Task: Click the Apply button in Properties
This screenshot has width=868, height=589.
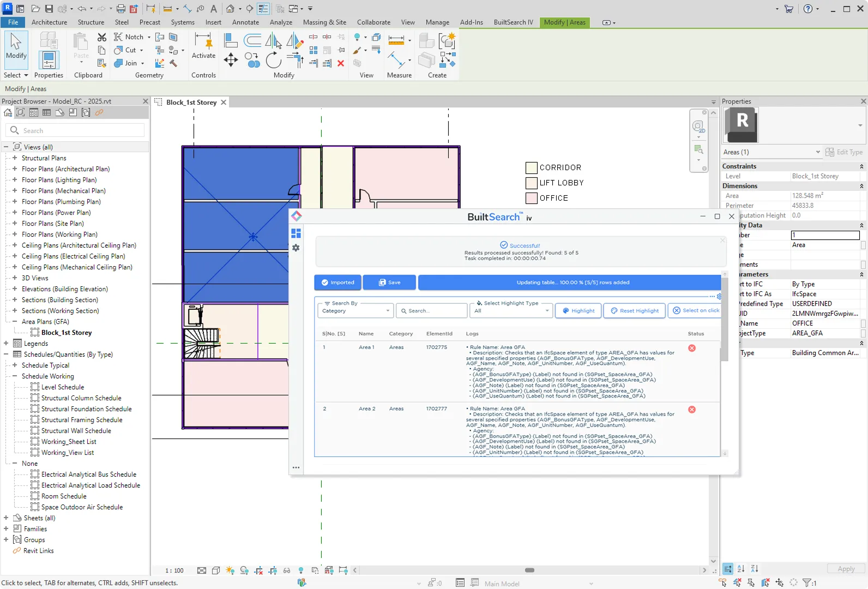Action: pyautogui.click(x=846, y=569)
